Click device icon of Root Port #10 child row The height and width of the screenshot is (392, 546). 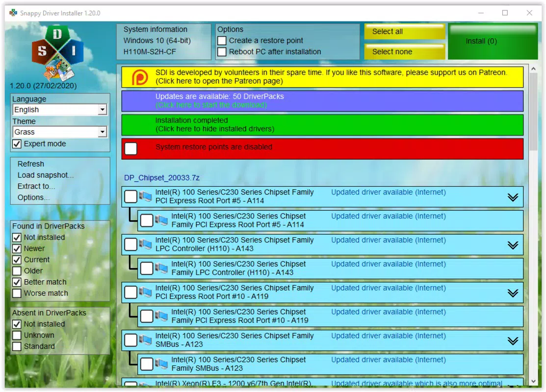pos(161,316)
